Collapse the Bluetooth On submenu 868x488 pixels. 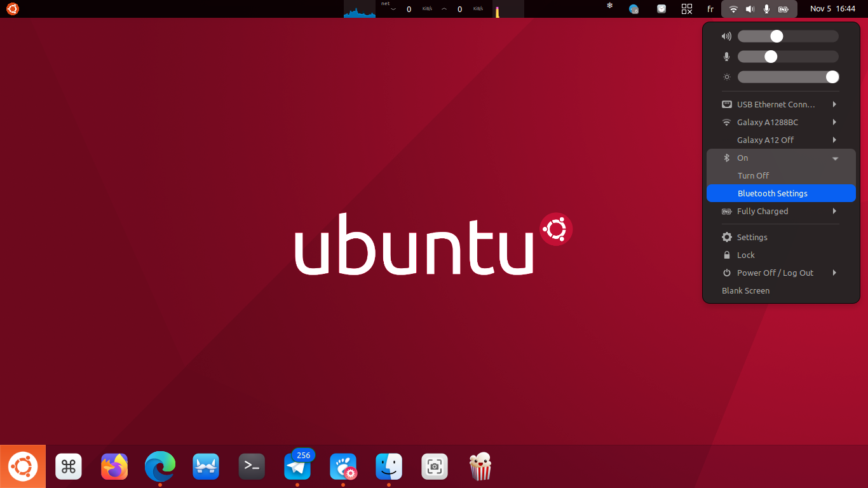click(781, 158)
